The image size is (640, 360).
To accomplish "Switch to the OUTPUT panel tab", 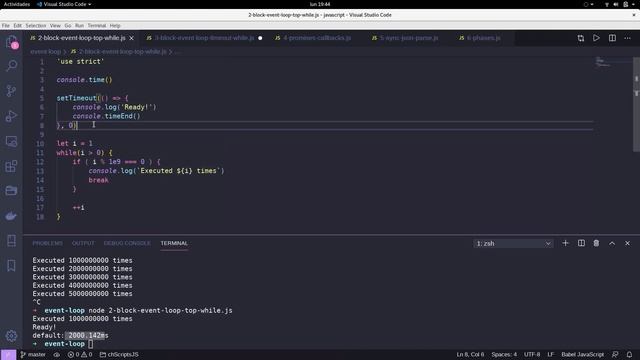I will 83,243.
